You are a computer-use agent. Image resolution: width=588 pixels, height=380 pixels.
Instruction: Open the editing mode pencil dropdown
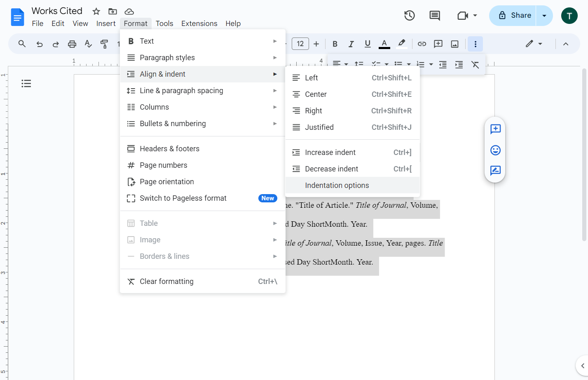[x=534, y=44]
